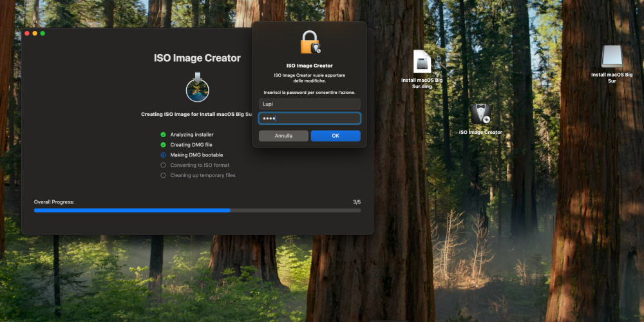This screenshot has height=322, width=644.
Task: Focus the password field with hidden characters
Action: click(310, 118)
